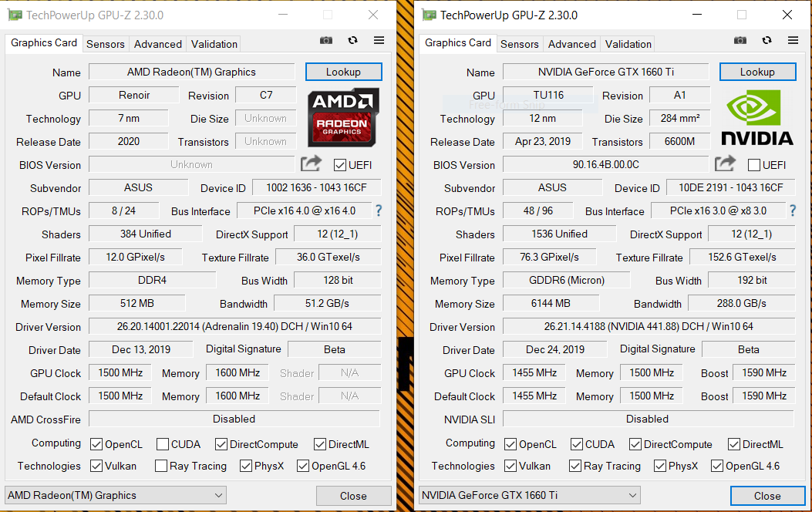Click the AMD Radeon Graphics logo
The width and height of the screenshot is (812, 512).
pyautogui.click(x=343, y=116)
